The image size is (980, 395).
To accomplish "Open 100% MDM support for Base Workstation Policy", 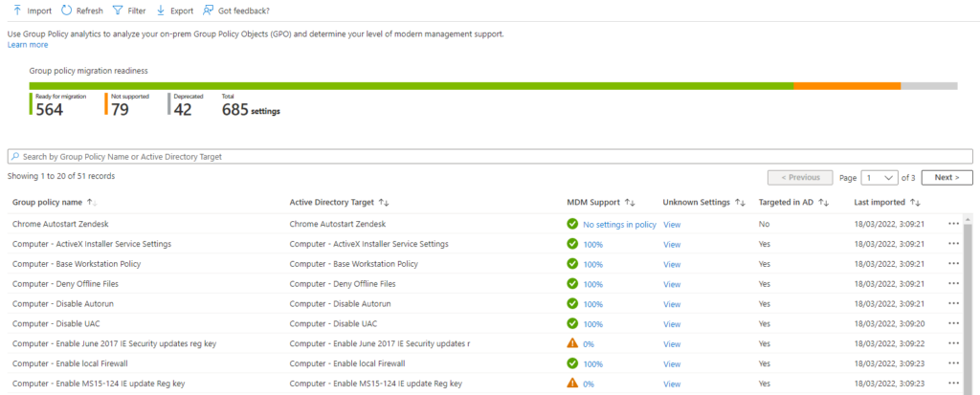I will point(593,264).
